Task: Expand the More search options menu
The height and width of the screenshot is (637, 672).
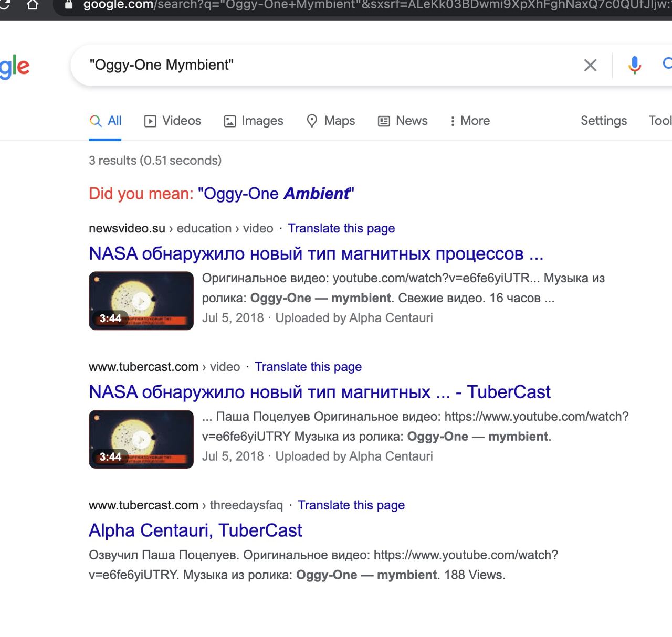Action: click(470, 121)
